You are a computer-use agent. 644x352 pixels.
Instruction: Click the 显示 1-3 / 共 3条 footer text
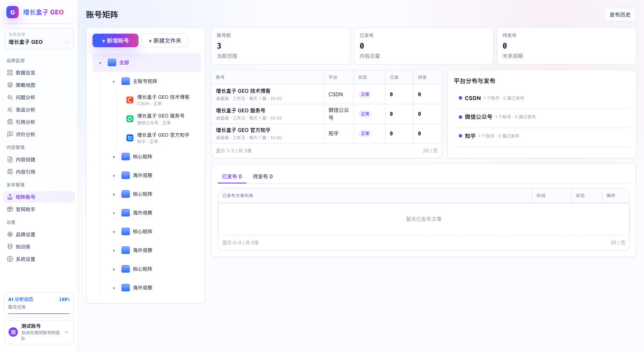click(234, 151)
